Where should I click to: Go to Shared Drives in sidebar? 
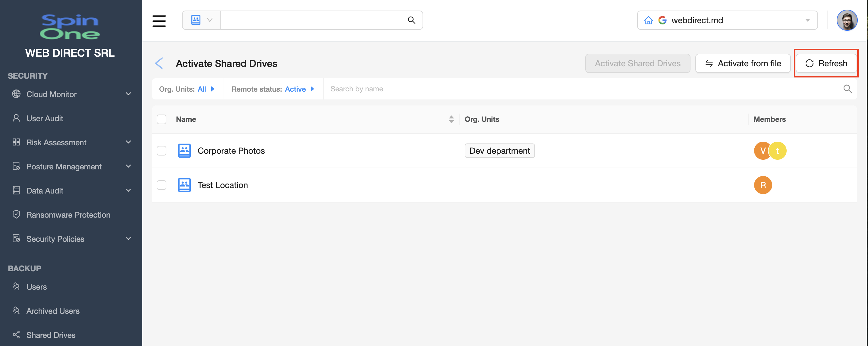[x=51, y=335]
